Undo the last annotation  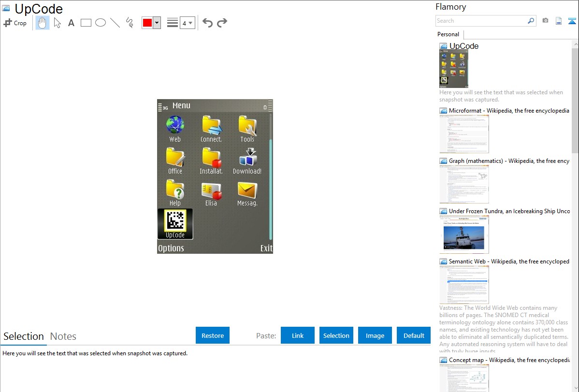click(x=207, y=23)
